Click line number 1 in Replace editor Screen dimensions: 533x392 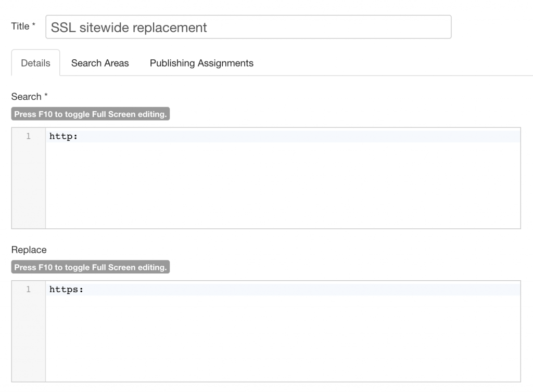28,290
